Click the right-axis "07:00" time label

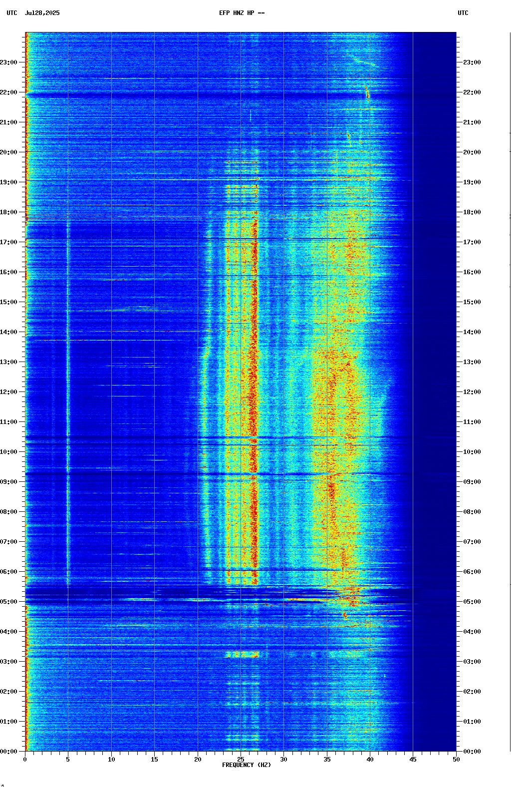pyautogui.click(x=472, y=542)
